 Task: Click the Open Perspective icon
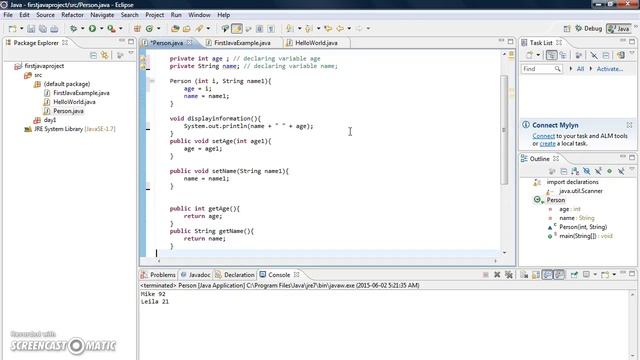(x=567, y=29)
